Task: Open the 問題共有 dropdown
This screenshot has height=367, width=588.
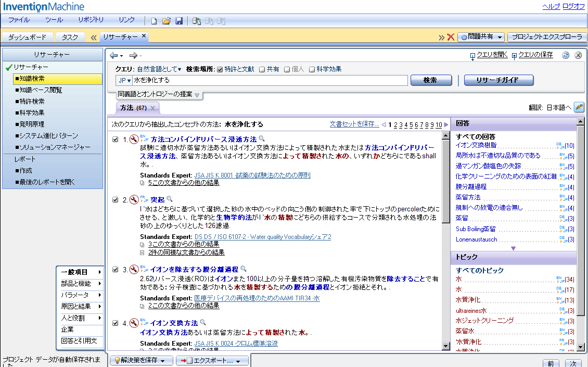Action: tap(481, 37)
